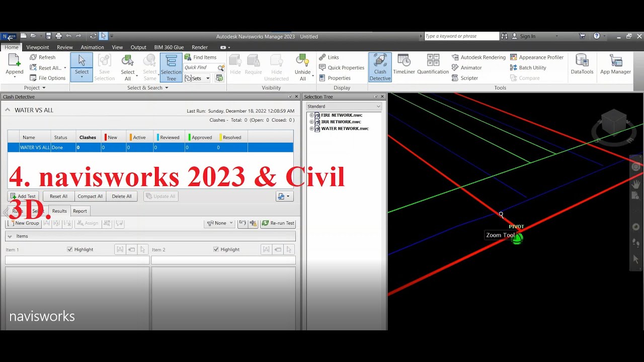Open the Animator tool

click(467, 68)
